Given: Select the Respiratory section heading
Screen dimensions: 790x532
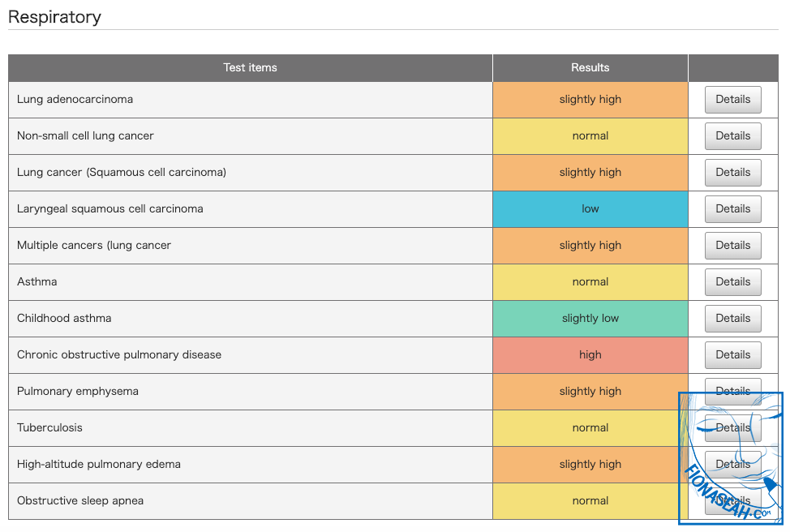Looking at the screenshot, I should pyautogui.click(x=54, y=17).
